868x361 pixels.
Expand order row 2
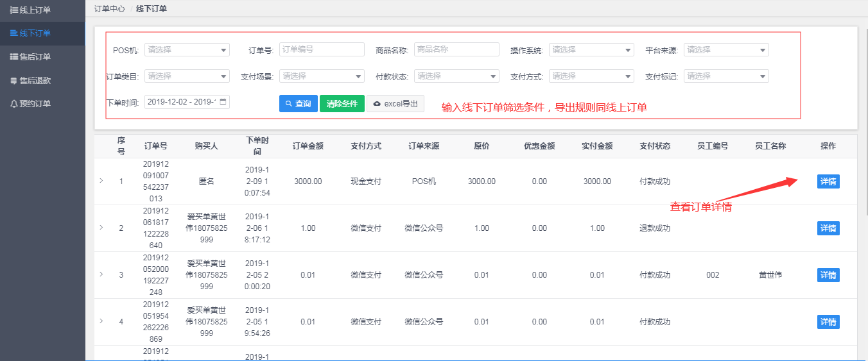(x=101, y=228)
